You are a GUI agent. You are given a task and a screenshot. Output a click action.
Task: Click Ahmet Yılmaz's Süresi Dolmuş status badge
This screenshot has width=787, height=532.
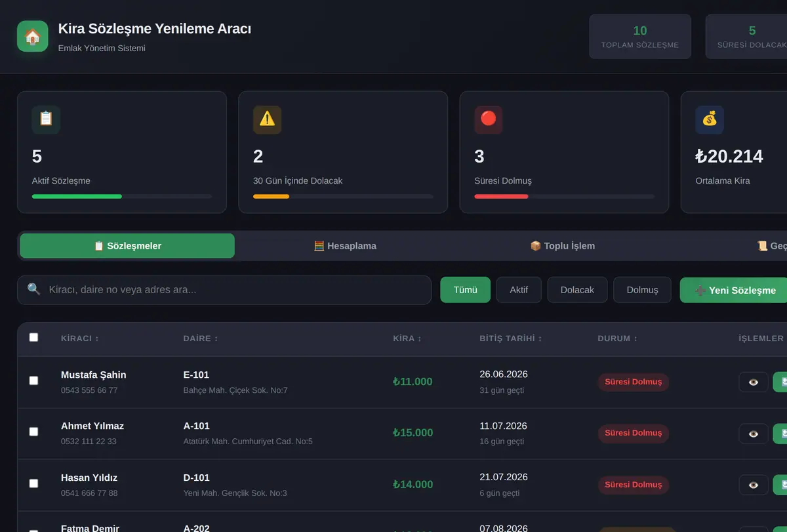click(x=634, y=433)
